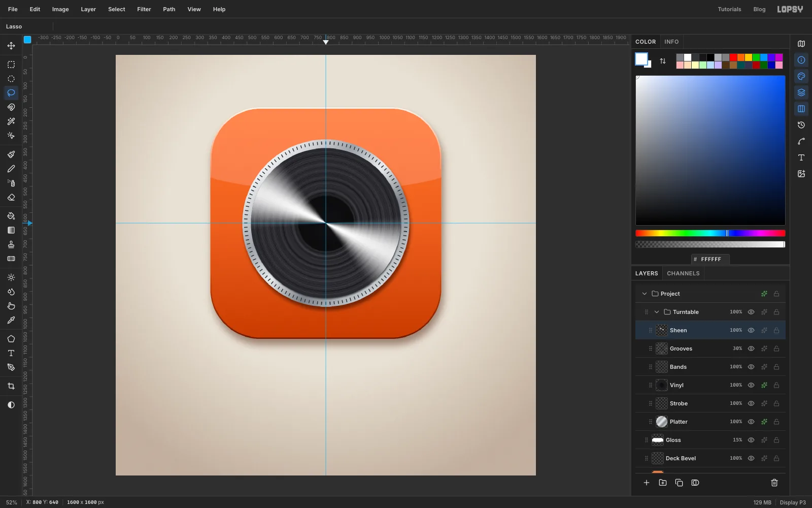Screen dimensions: 812x508
Task: Select the Eraser tool
Action: (x=11, y=197)
